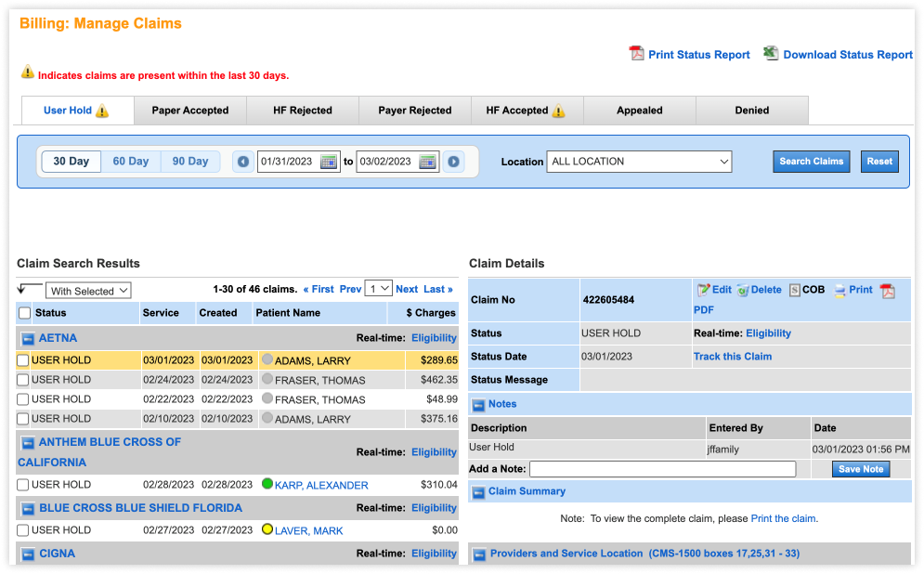Click the Excel icon beside Download Status Report

coord(771,53)
